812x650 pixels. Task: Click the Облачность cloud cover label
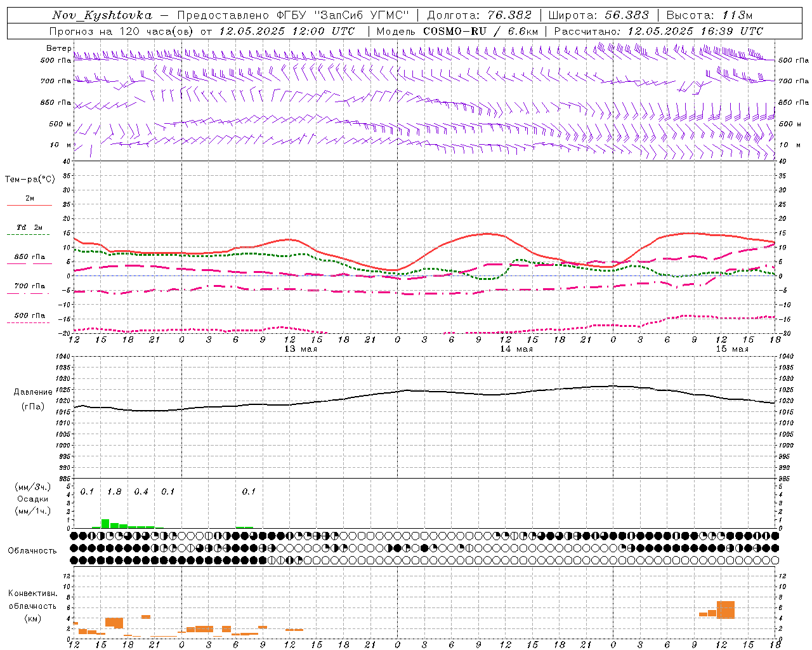(32, 551)
